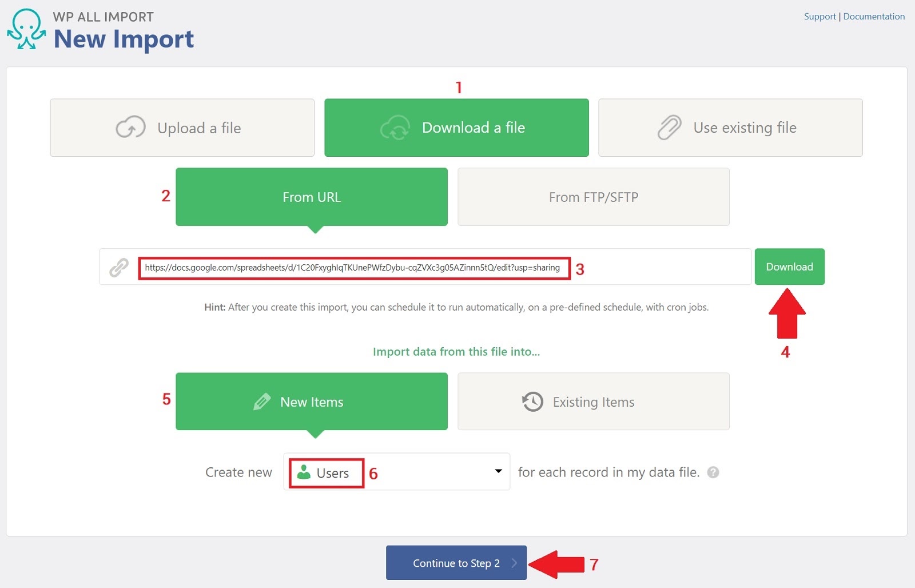915x588 pixels.
Task: Select Existing Items import mode
Action: tap(594, 402)
